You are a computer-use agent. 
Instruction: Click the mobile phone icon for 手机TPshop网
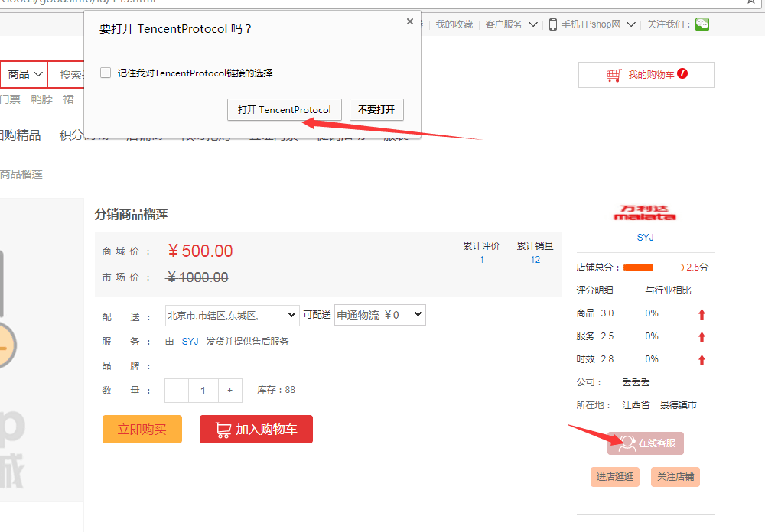(552, 24)
